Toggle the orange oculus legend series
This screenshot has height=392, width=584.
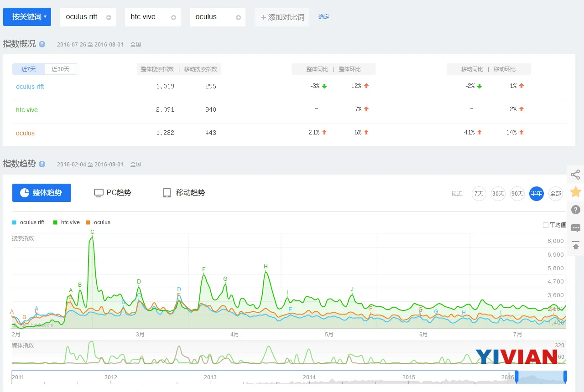98,222
